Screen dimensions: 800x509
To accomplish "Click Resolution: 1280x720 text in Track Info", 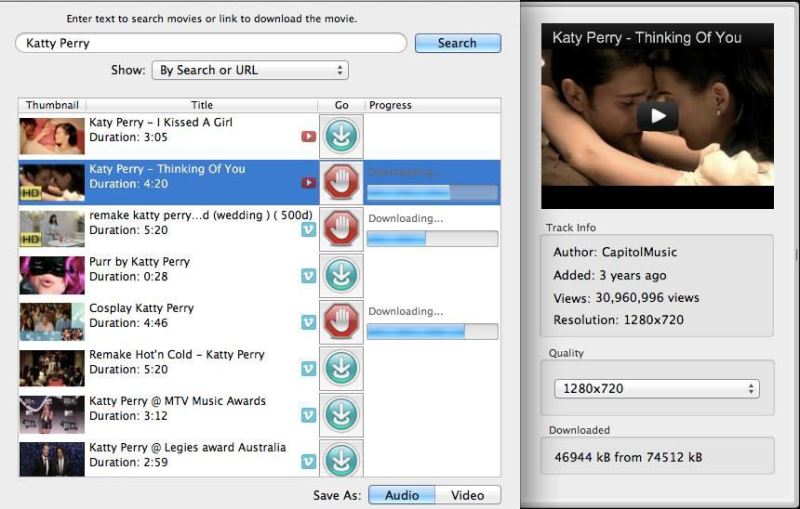I will (618, 320).
